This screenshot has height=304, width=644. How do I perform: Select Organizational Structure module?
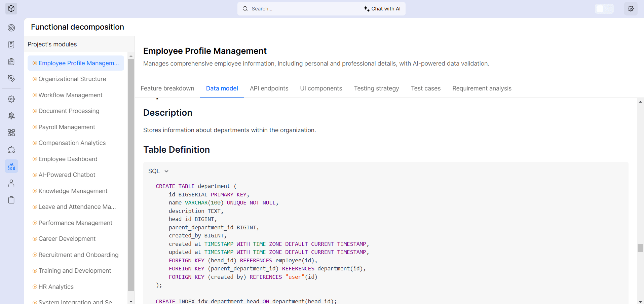(76, 79)
